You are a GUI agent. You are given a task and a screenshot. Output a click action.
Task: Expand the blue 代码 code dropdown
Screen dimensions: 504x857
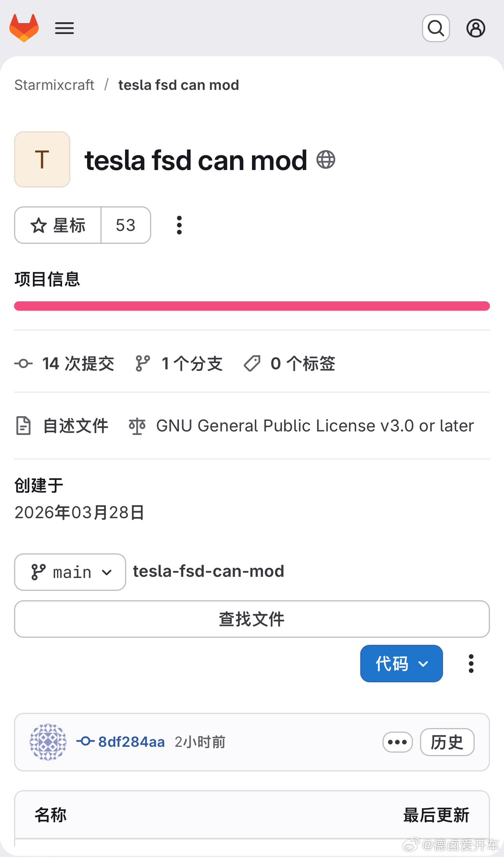point(401,664)
